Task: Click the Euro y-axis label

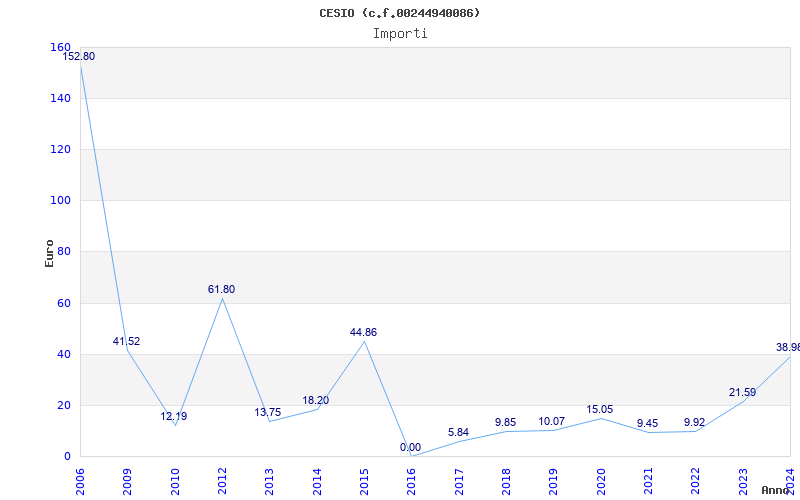Action: click(x=49, y=253)
